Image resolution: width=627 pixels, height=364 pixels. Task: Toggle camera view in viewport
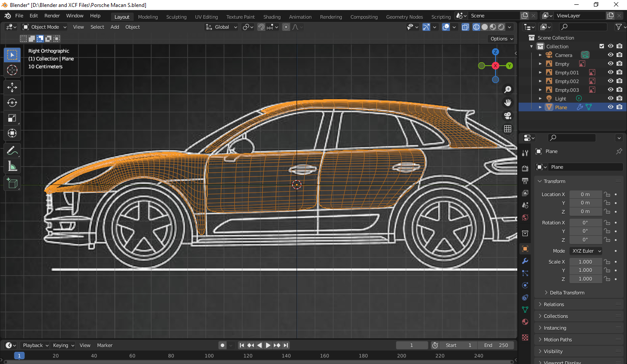[508, 116]
